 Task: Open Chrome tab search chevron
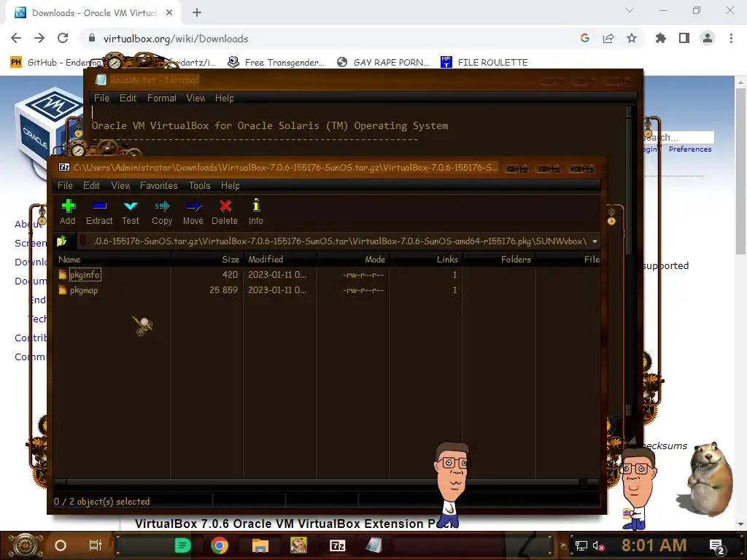[630, 10]
